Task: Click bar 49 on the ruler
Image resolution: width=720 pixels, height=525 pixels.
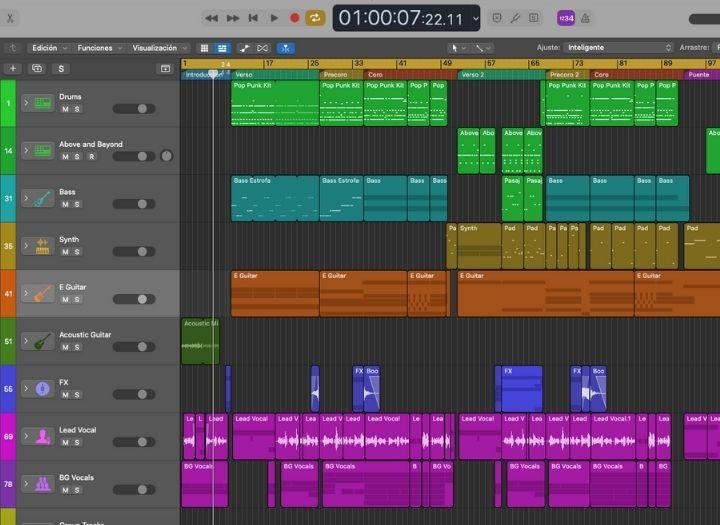Action: click(447, 63)
